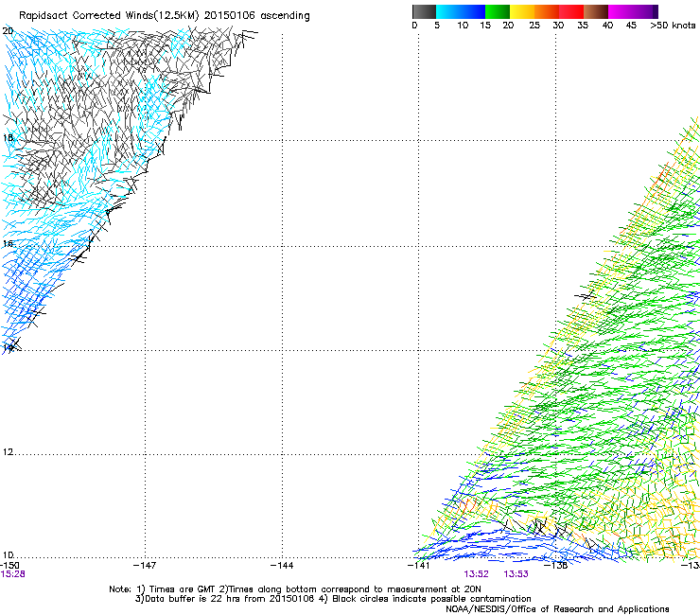Click the 20 latitude axis label
The width and height of the screenshot is (700, 615).
[x=8, y=31]
